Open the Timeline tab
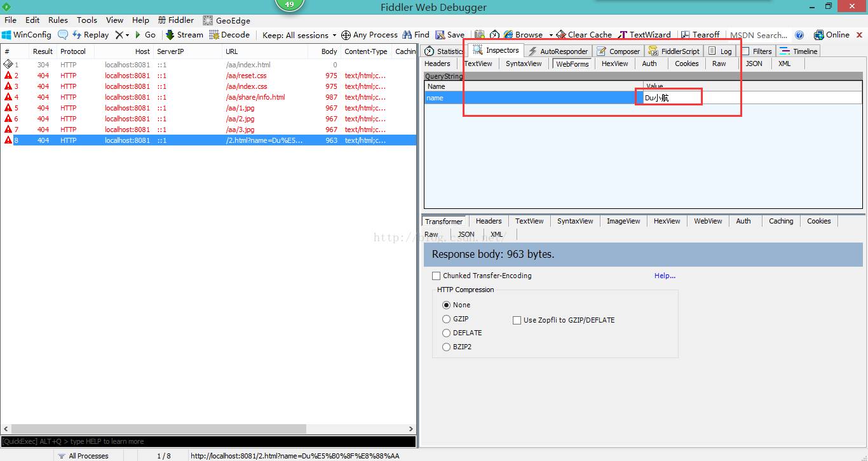This screenshot has height=461, width=868. [x=798, y=51]
